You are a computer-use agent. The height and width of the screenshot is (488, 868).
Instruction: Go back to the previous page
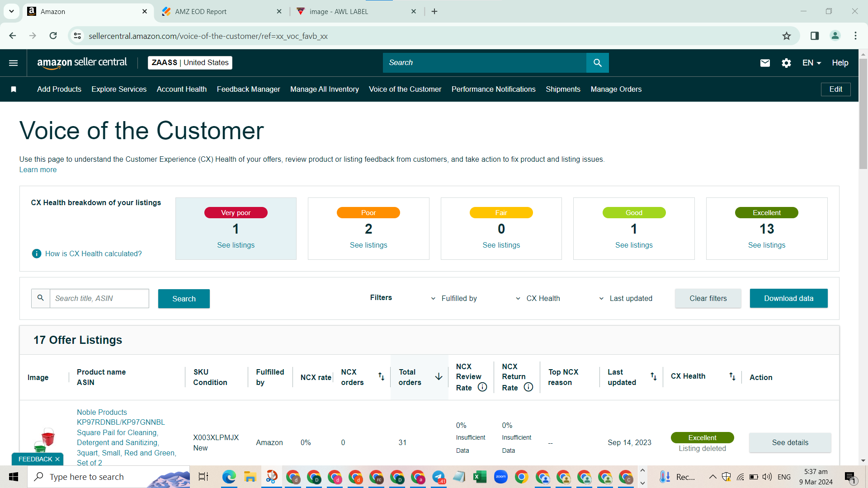tap(13, 36)
